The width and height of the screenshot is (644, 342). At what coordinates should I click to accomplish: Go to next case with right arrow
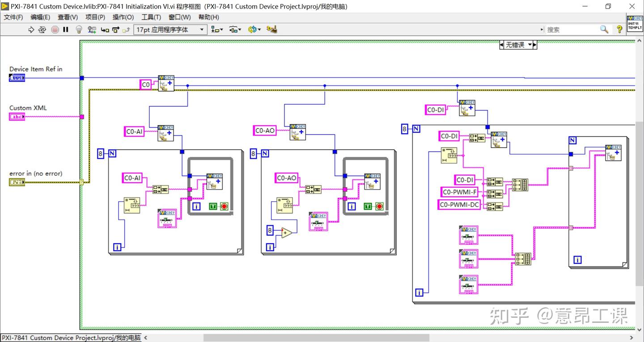(535, 45)
